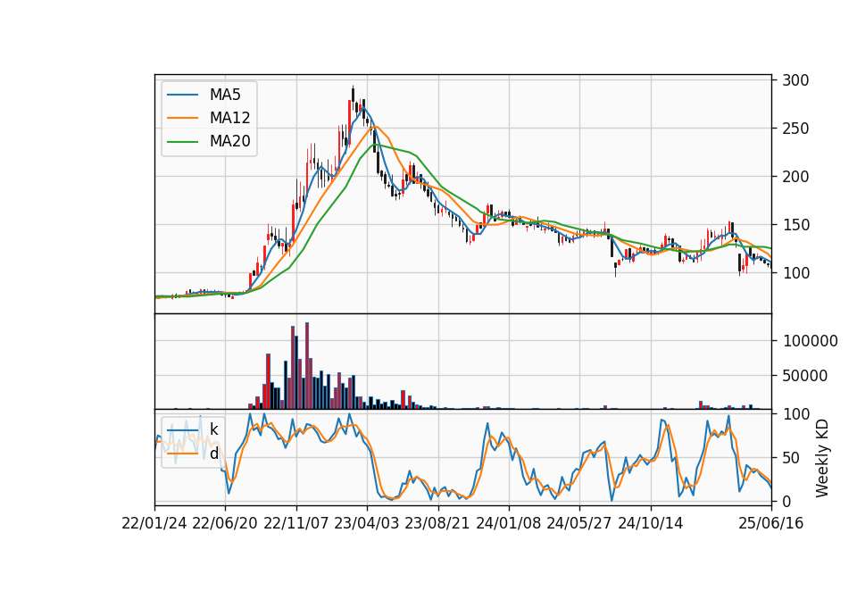Click the orange MA12 legend line sample

point(182,118)
